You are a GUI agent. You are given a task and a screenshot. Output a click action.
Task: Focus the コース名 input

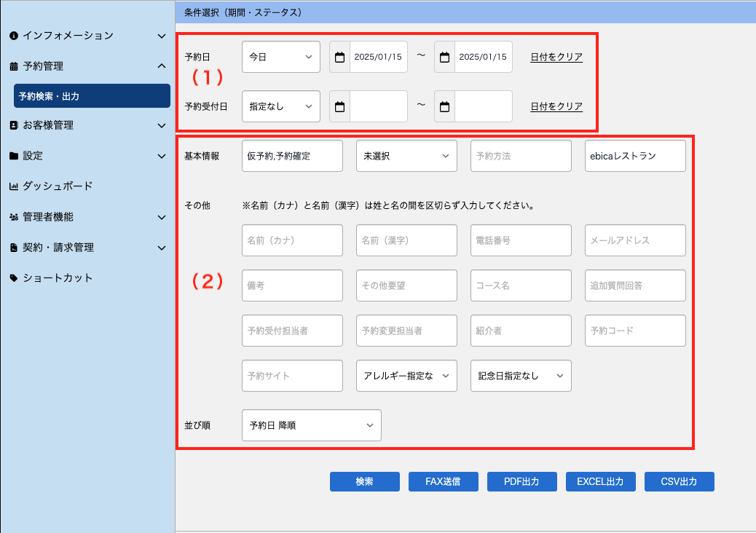(x=521, y=285)
